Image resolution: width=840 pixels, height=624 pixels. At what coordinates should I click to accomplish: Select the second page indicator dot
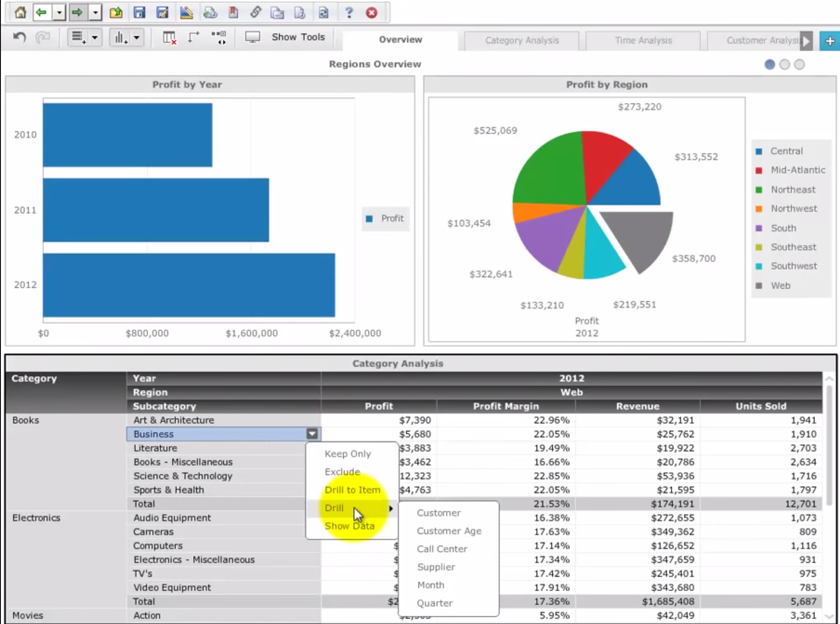tap(784, 65)
